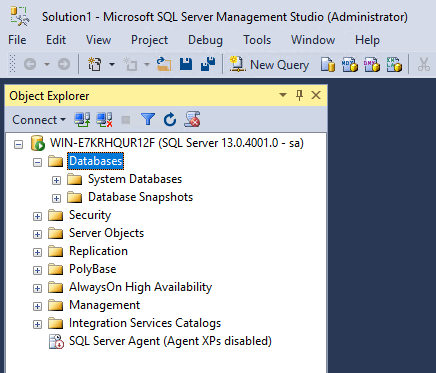This screenshot has height=373, width=436.
Task: Open the Debug menu
Action: 205,40
